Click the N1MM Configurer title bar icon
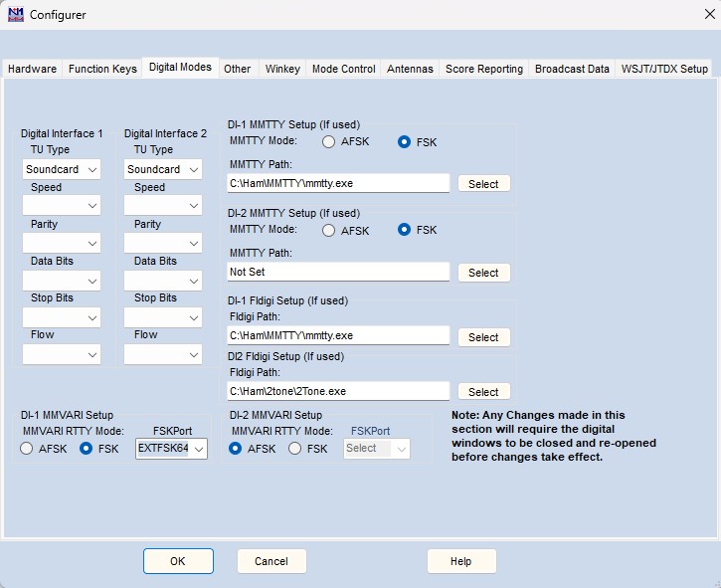Screen dimensions: 721x588 click(x=16, y=14)
